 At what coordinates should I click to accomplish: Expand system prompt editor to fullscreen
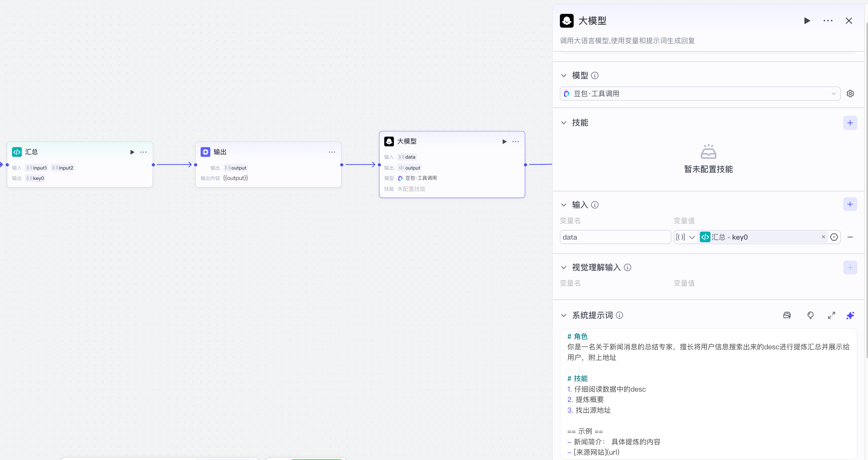pyautogui.click(x=831, y=315)
